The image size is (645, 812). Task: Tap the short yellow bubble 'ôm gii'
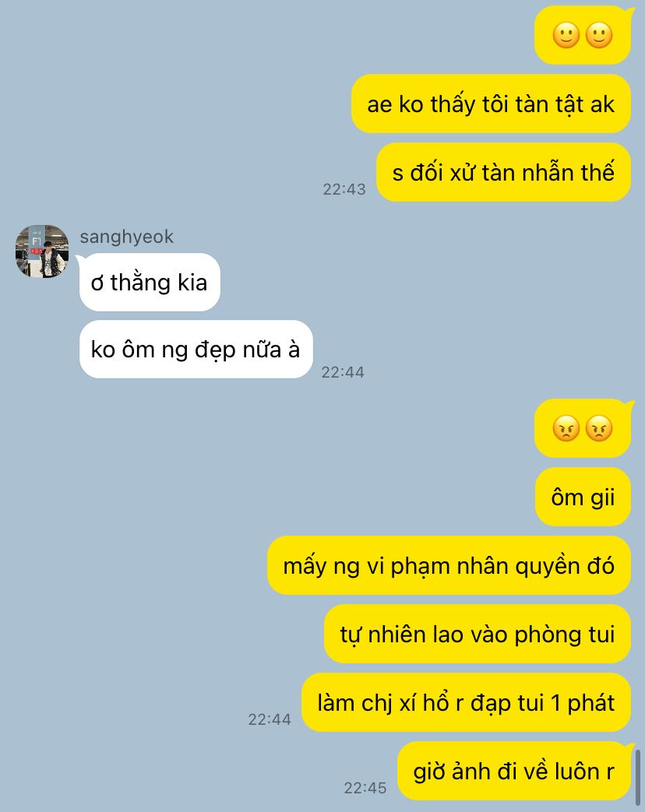[x=583, y=497]
